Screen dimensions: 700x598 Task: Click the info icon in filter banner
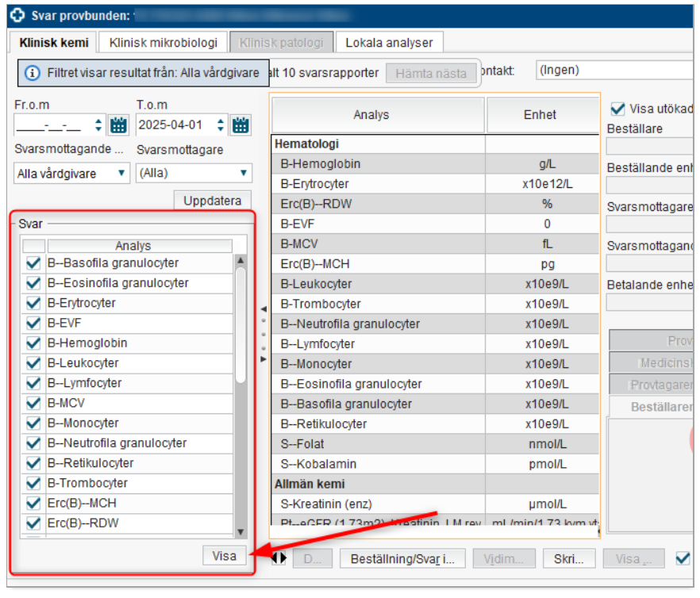pos(33,73)
